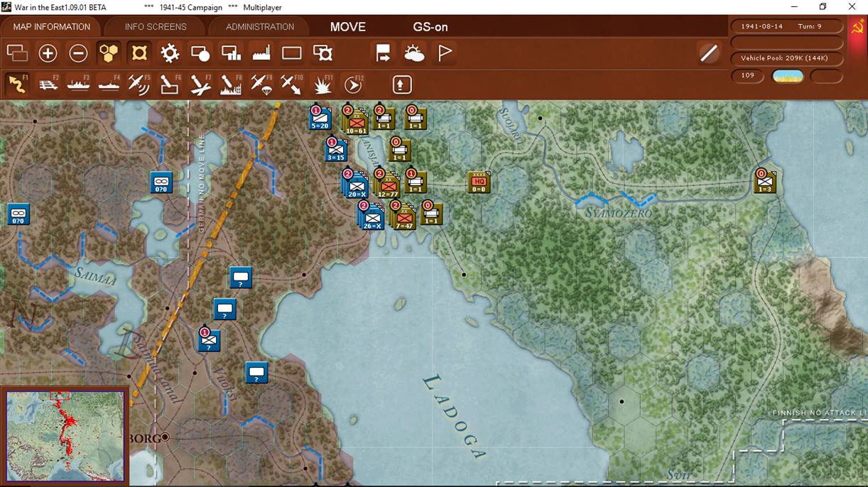
Task: Select F7 bomb airfield mode icon
Action: coord(200,84)
